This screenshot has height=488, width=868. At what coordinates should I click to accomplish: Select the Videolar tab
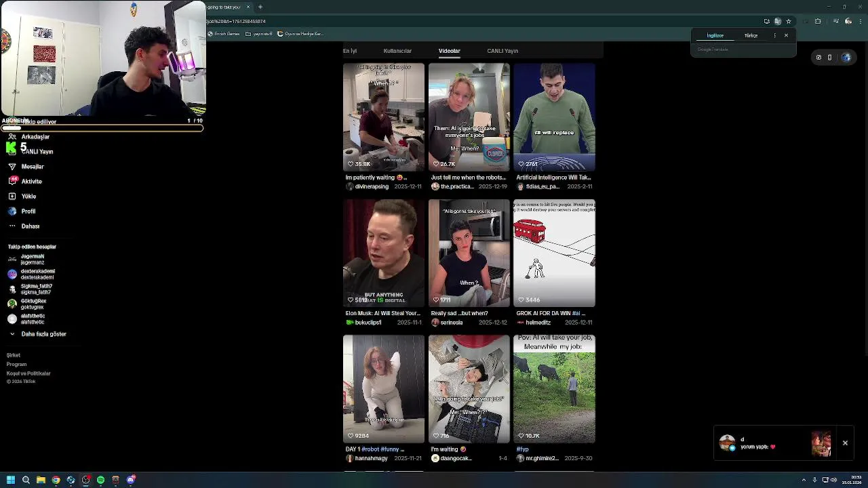coord(449,51)
